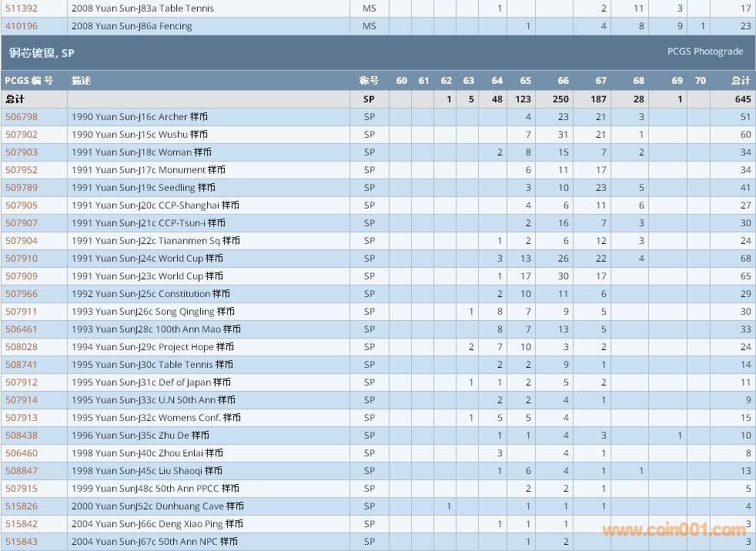Screen dimensions: 756x551
Task: Click coin number 508438 Zhu De
Action: click(x=21, y=436)
